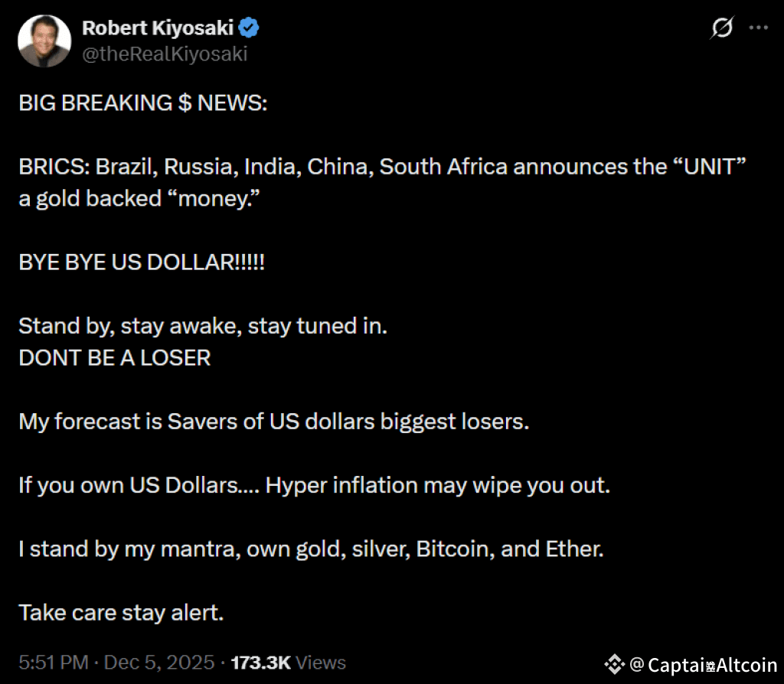This screenshot has height=684, width=784.
Task: Click the Dec 5, 2025 post date
Action: (159, 662)
